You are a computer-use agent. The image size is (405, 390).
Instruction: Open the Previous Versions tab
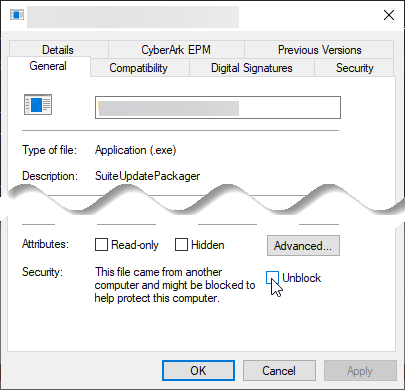click(319, 50)
